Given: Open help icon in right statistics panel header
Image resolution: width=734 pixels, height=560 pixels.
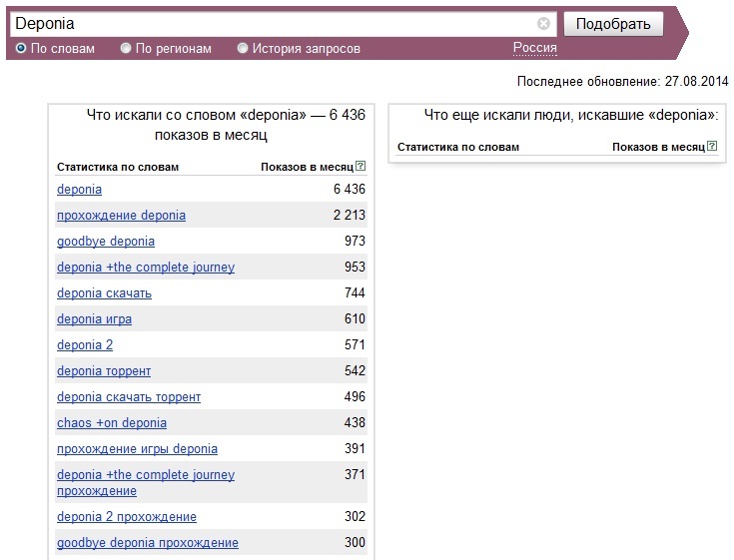Looking at the screenshot, I should point(712,146).
